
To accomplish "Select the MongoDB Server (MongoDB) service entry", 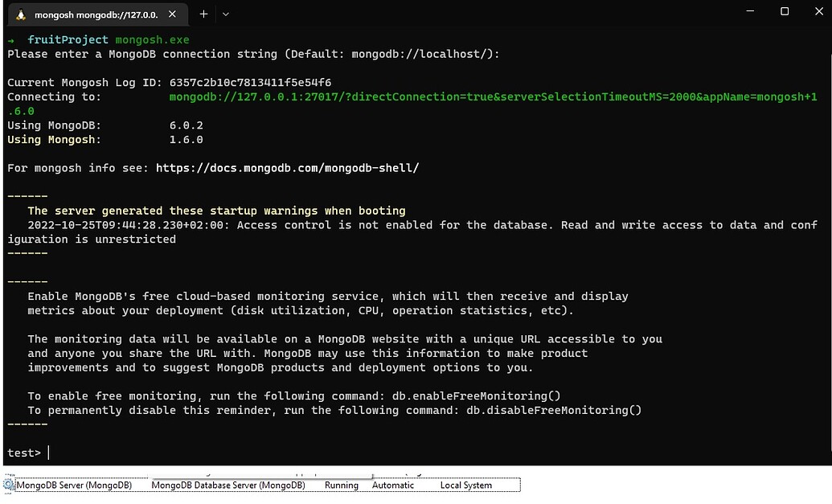I will (x=76, y=486).
